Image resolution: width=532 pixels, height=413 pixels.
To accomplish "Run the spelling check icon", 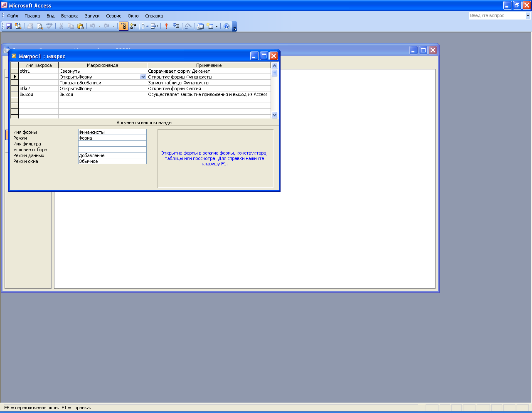I will (49, 26).
